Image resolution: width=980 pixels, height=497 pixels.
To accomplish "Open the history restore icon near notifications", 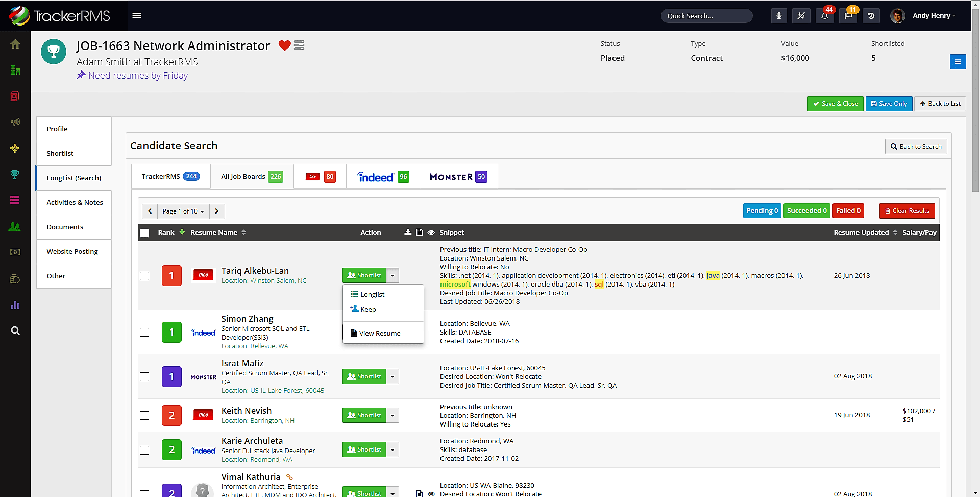I will point(871,16).
